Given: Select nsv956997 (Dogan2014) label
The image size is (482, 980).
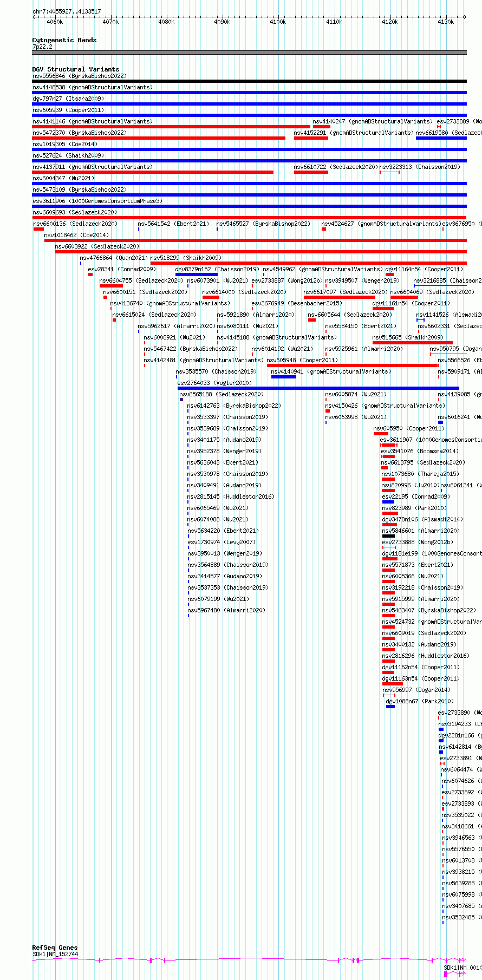Looking at the screenshot, I should tap(416, 690).
